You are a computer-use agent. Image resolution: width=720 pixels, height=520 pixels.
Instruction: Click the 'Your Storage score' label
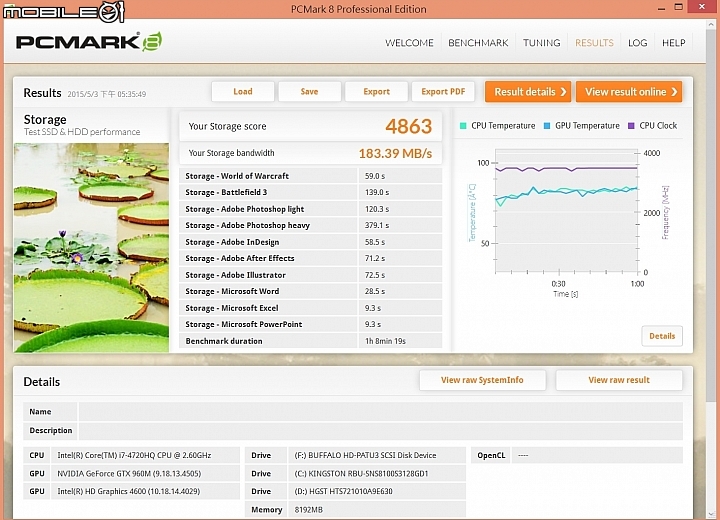227,126
